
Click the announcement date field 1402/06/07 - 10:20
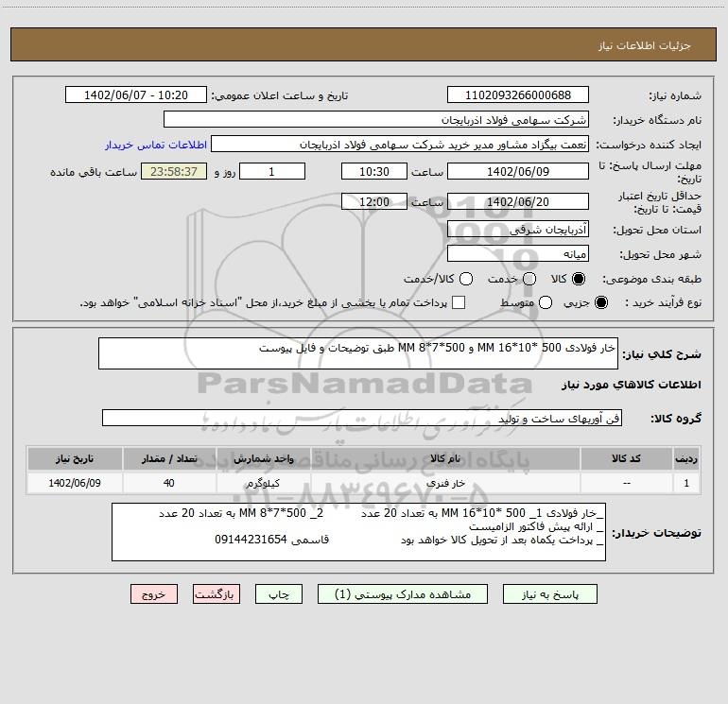136,95
